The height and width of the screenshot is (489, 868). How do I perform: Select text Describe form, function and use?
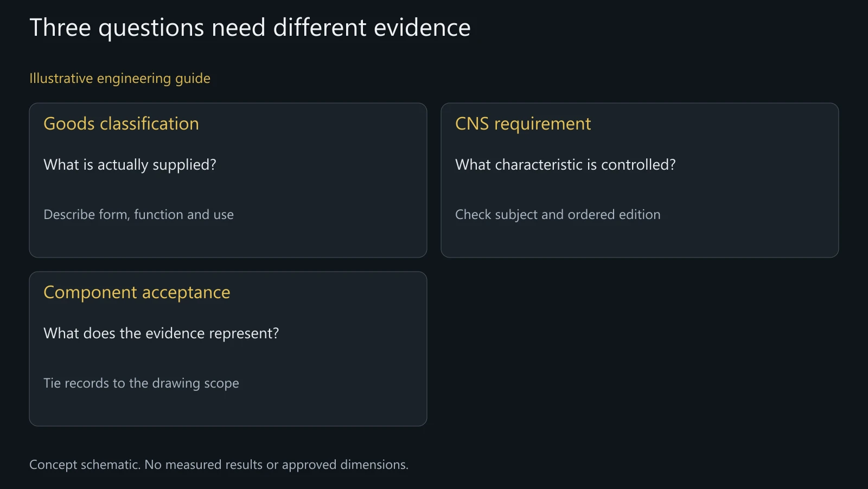click(x=138, y=215)
